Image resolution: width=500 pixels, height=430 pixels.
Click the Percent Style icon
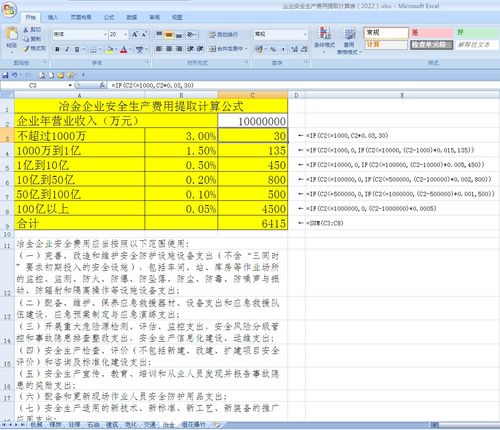pos(273,49)
